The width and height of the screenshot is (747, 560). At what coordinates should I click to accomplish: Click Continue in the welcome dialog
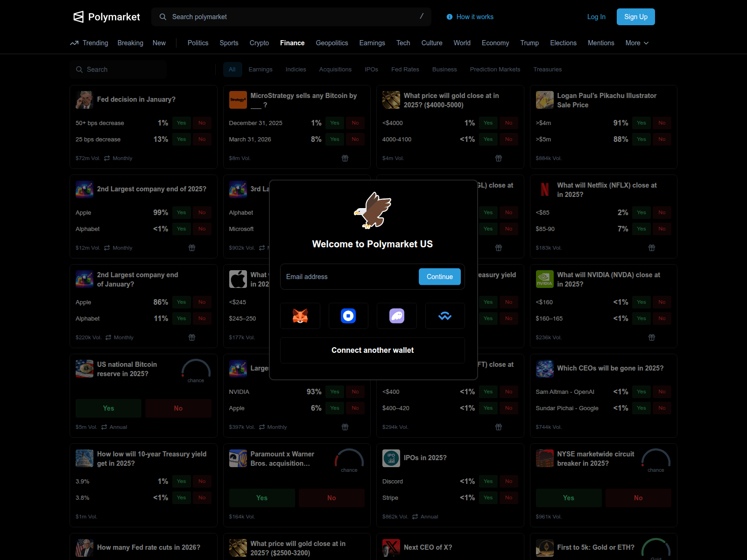pyautogui.click(x=440, y=277)
